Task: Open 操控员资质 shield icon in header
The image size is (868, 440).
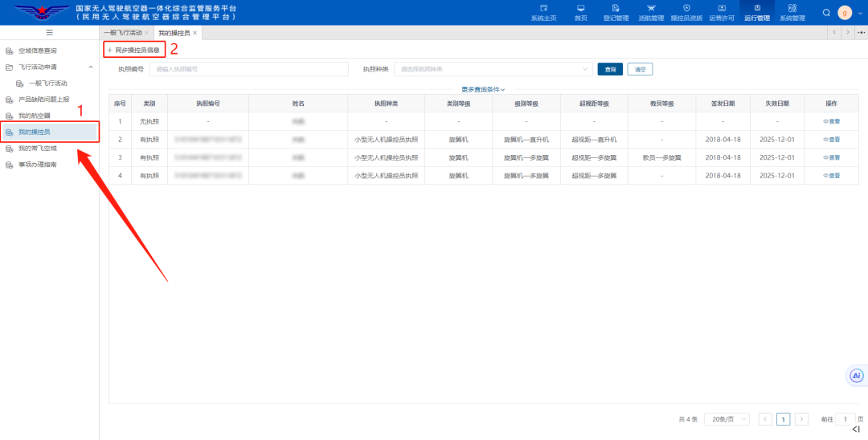Action: pyautogui.click(x=686, y=8)
